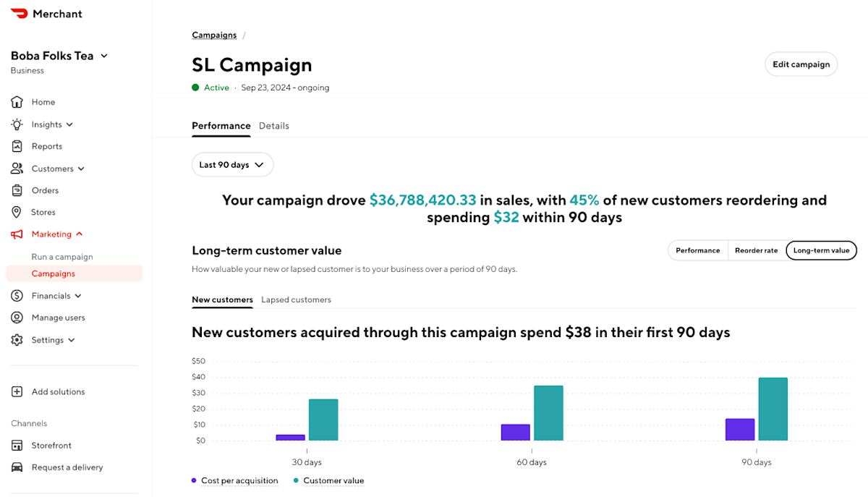Expand the Financials submenu chevron
This screenshot has height=497, width=868.
point(78,296)
